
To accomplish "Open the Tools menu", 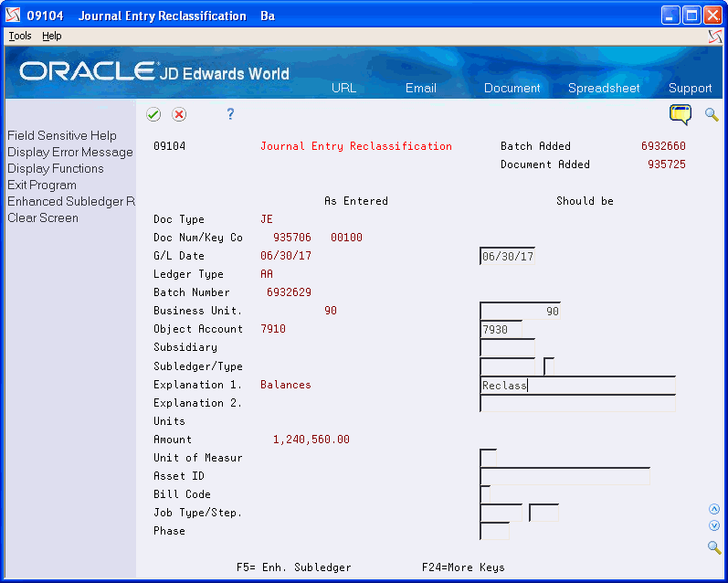I will click(20, 36).
